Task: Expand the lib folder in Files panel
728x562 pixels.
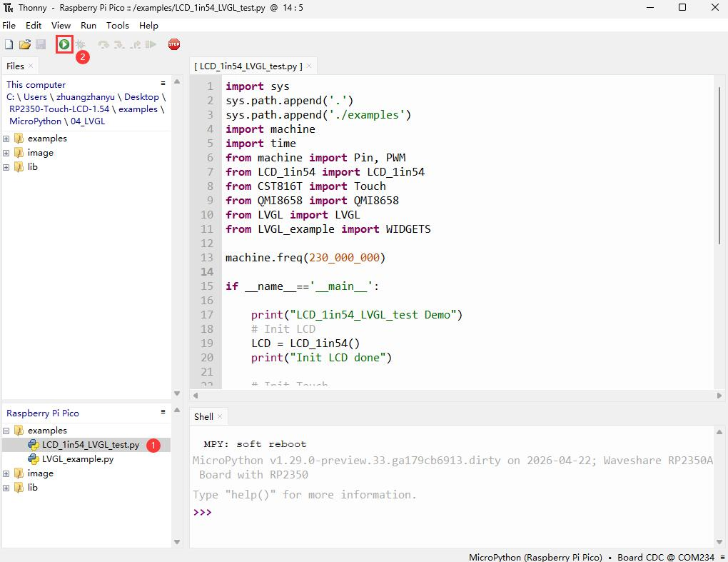Action: (6, 166)
